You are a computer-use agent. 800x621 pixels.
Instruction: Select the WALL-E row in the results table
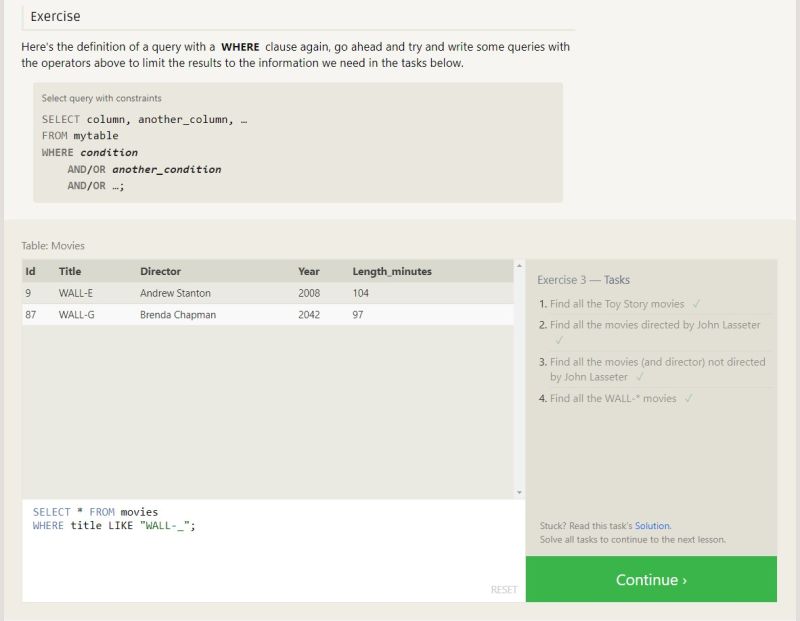pyautogui.click(x=200, y=293)
